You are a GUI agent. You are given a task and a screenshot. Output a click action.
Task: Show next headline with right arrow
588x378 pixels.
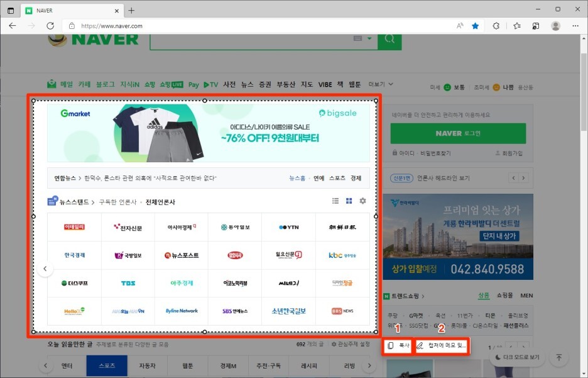pos(523,178)
